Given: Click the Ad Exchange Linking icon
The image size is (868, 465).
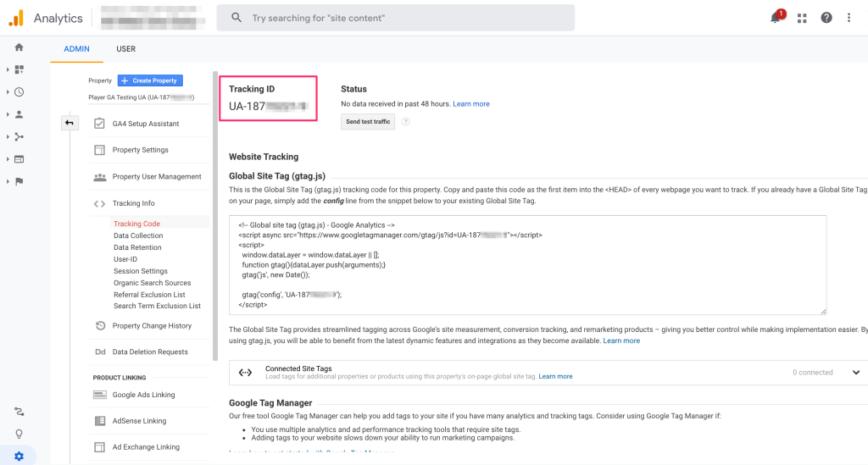Looking at the screenshot, I should click(x=99, y=446).
